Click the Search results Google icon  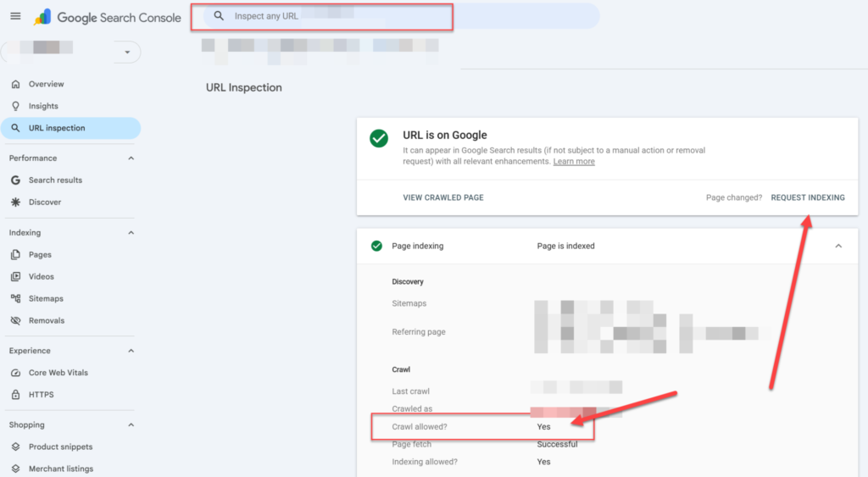[x=15, y=180]
